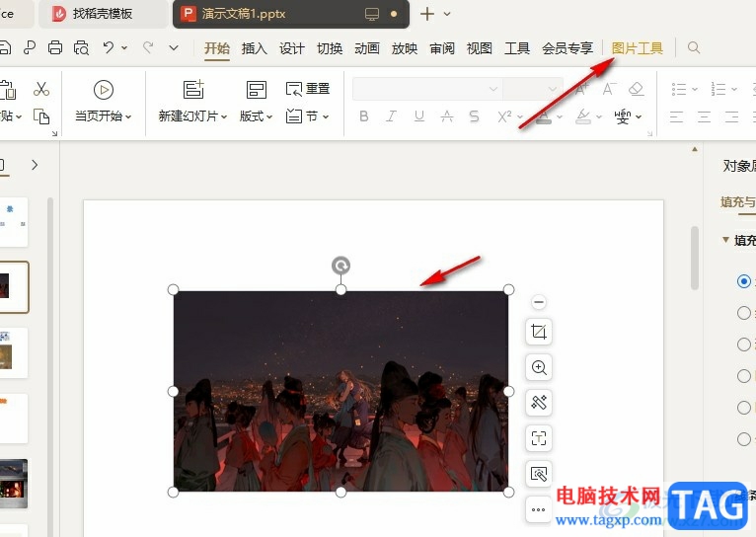Viewport: 756px width, 537px height.
Task: Click the new slide icon
Action: point(193,90)
